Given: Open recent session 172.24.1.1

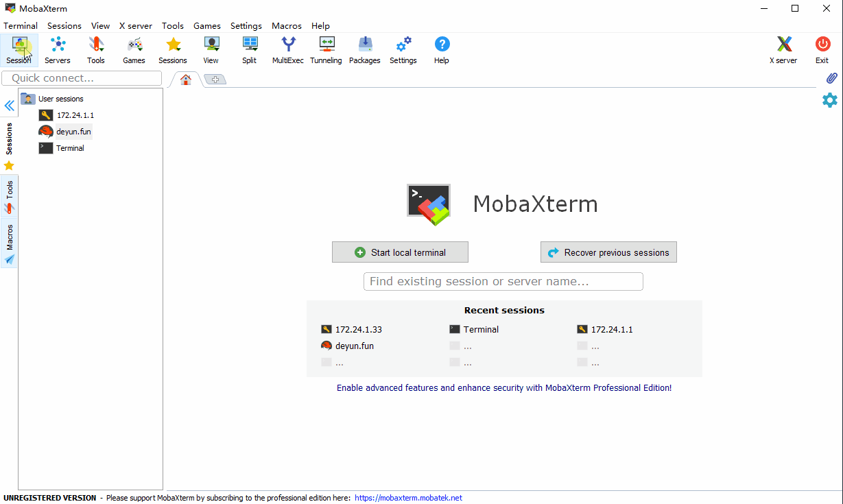Looking at the screenshot, I should (605, 330).
